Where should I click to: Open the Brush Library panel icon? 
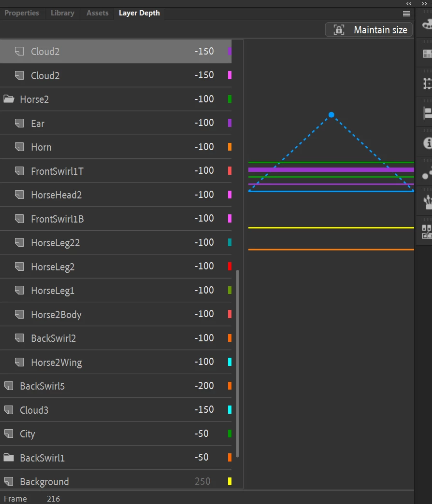pyautogui.click(x=428, y=202)
